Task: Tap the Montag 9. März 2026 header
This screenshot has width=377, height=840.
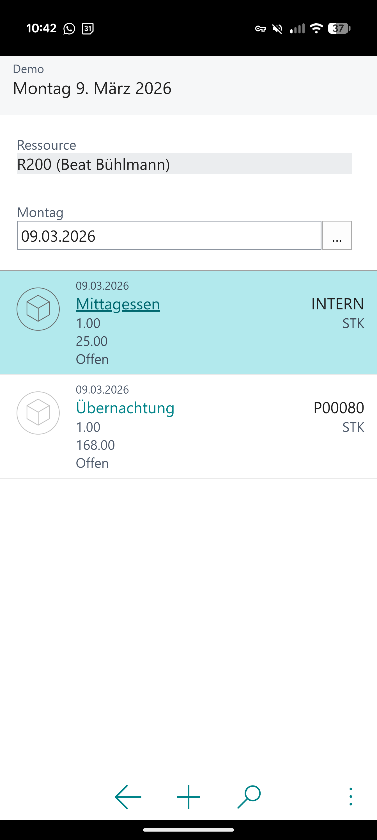Action: (92, 88)
